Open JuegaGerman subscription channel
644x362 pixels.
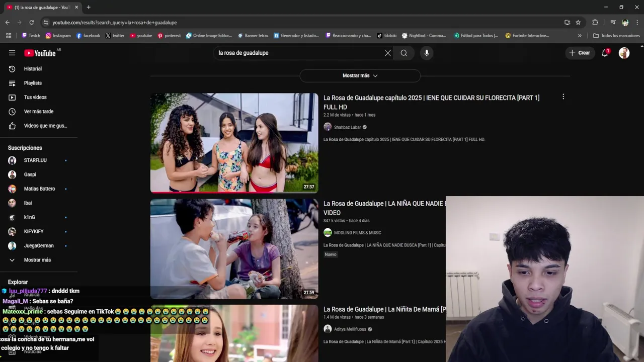point(39,246)
